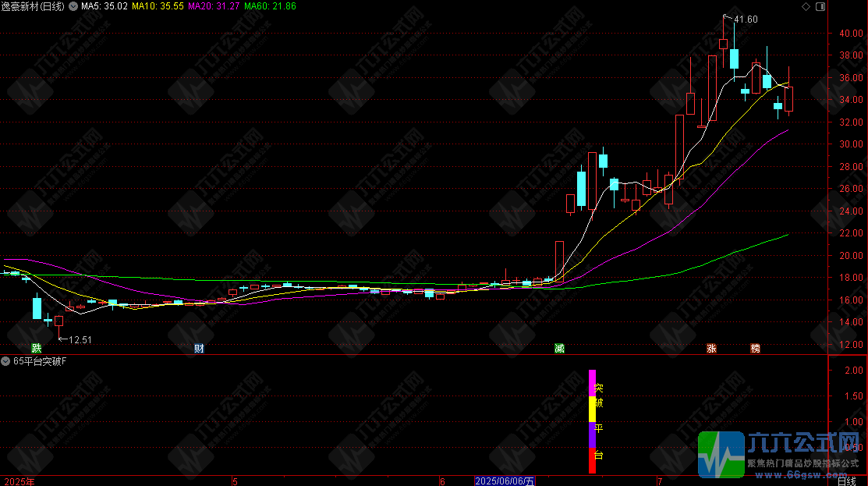Click the 日线 period label bottom-right
The height and width of the screenshot is (486, 868).
[x=847, y=481]
